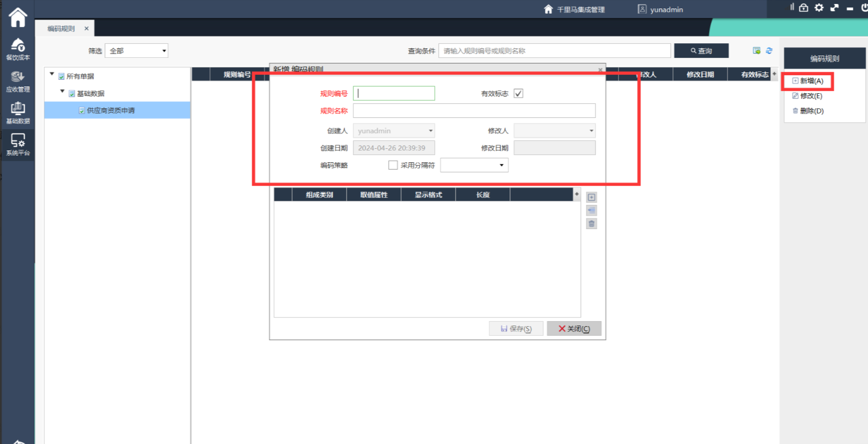Delete row using dialog's trash icon
This screenshot has height=444, width=868.
pos(591,224)
